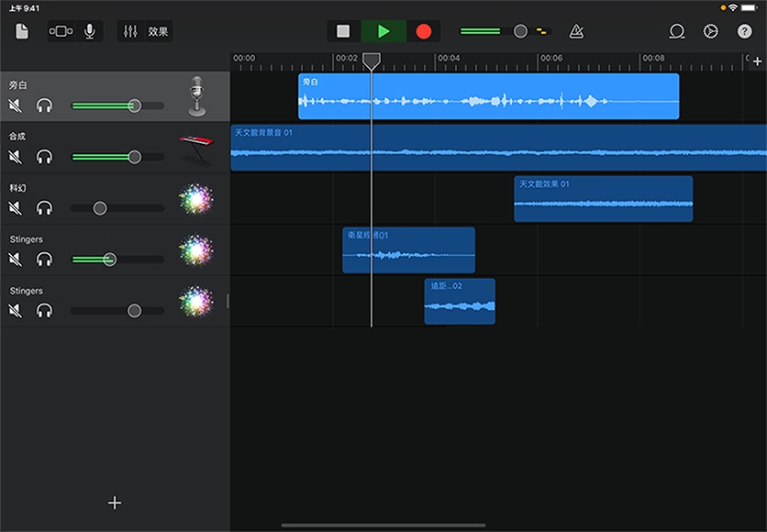Open song sections with ruler plus button

(x=757, y=61)
